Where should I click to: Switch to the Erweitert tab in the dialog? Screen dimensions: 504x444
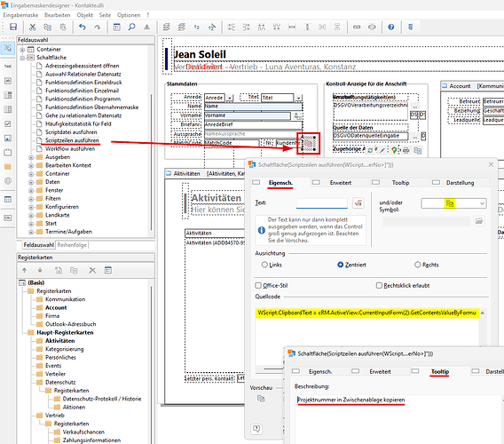point(341,182)
